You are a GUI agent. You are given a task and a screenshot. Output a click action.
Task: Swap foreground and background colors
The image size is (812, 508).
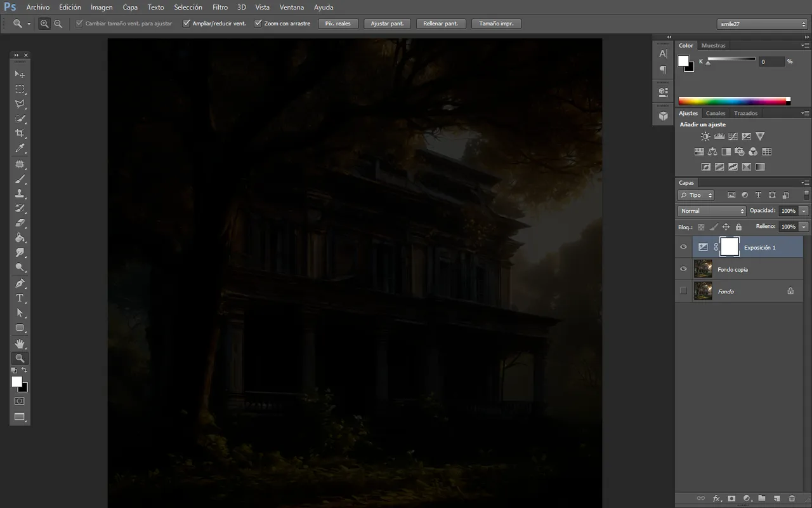(x=25, y=370)
